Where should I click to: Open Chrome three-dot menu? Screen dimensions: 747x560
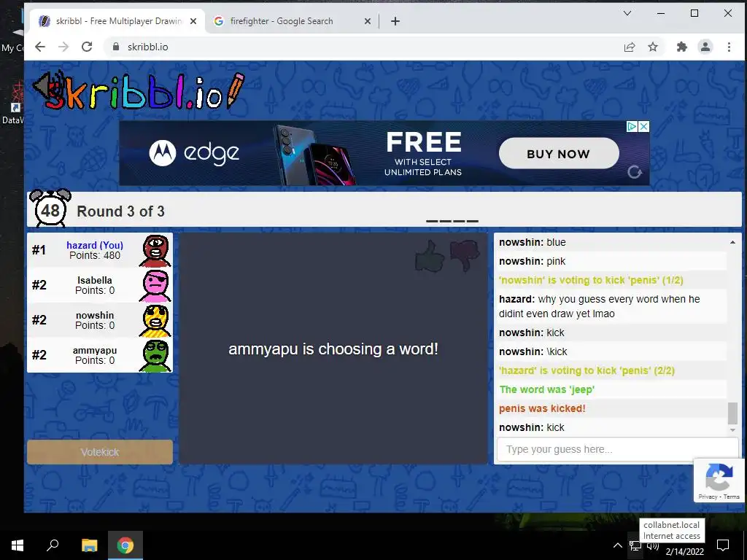click(x=729, y=47)
